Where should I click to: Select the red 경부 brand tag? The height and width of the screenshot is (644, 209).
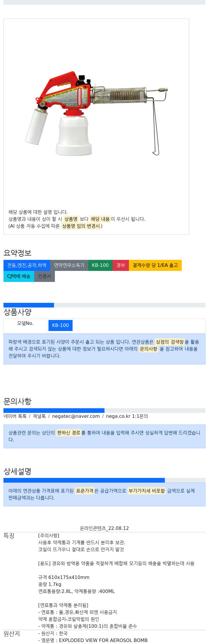coord(121,265)
